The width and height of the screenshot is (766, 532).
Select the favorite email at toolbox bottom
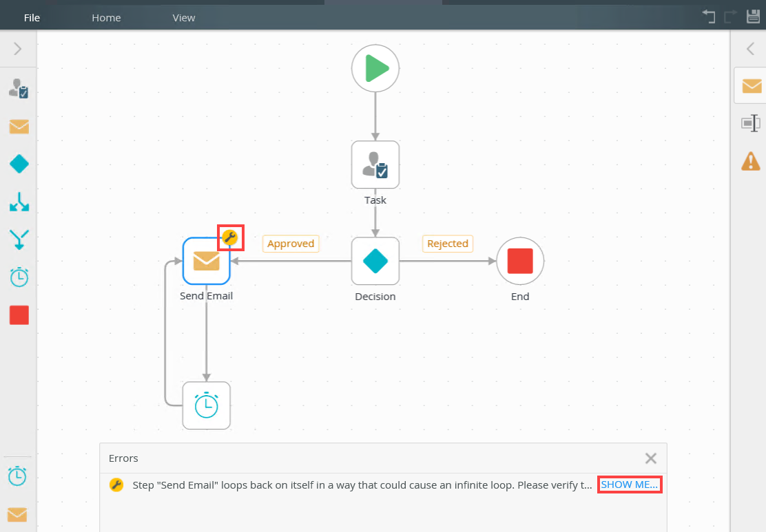18,514
